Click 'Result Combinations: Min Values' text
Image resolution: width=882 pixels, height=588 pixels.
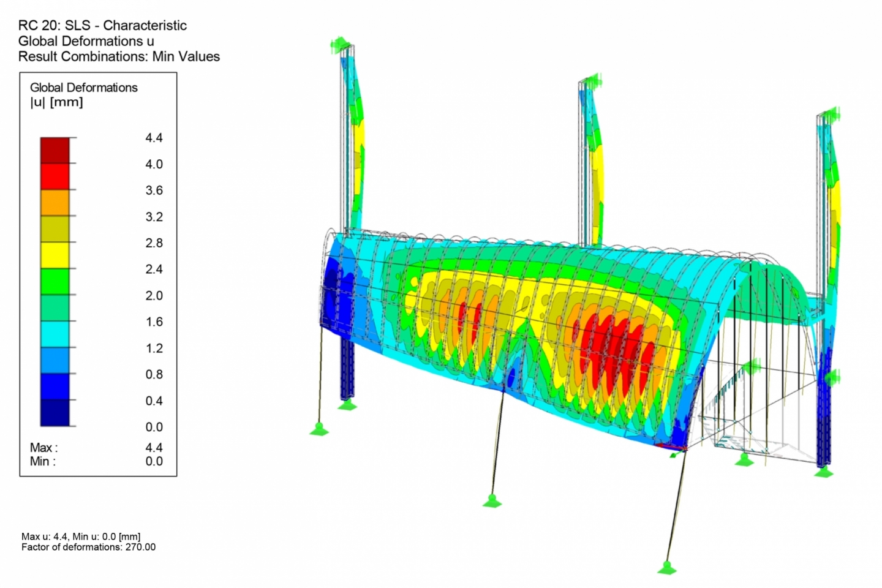pyautogui.click(x=119, y=56)
